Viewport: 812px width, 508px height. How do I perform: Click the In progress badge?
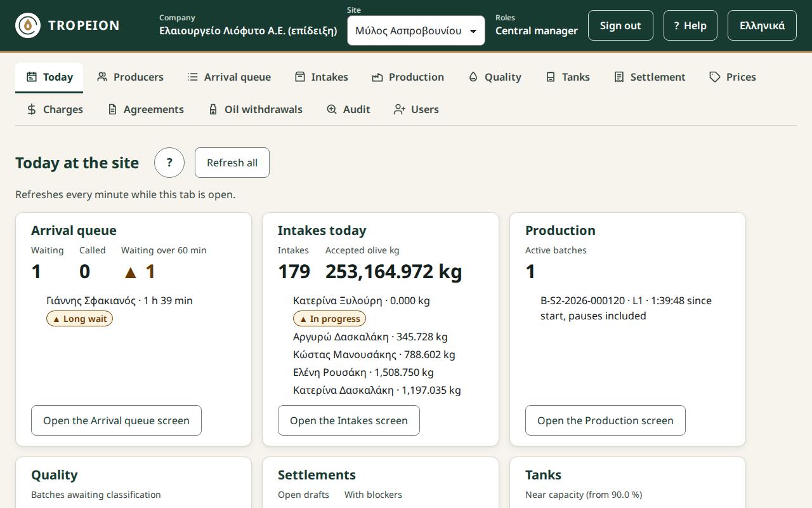click(329, 319)
